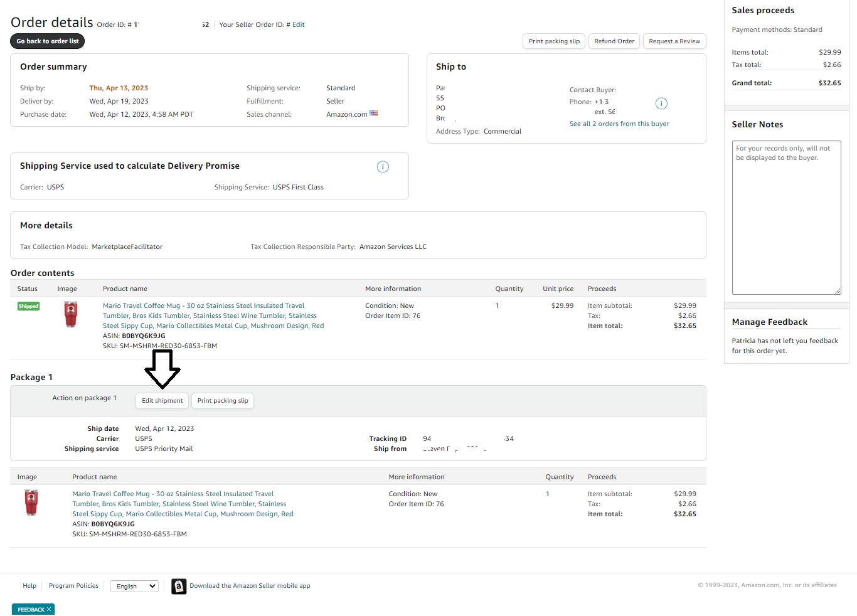857x616 pixels.
Task: Click the Payment methods: Standard text
Action: 777,30
